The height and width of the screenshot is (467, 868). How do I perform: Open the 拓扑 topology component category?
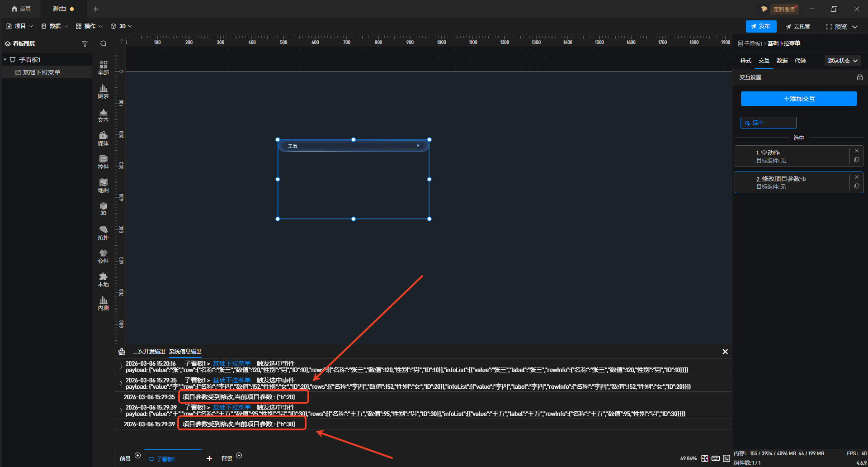103,233
